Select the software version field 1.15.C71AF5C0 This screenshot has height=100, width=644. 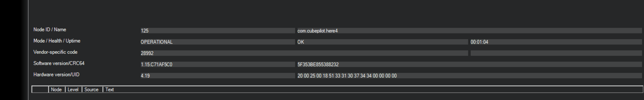[x=218, y=64]
